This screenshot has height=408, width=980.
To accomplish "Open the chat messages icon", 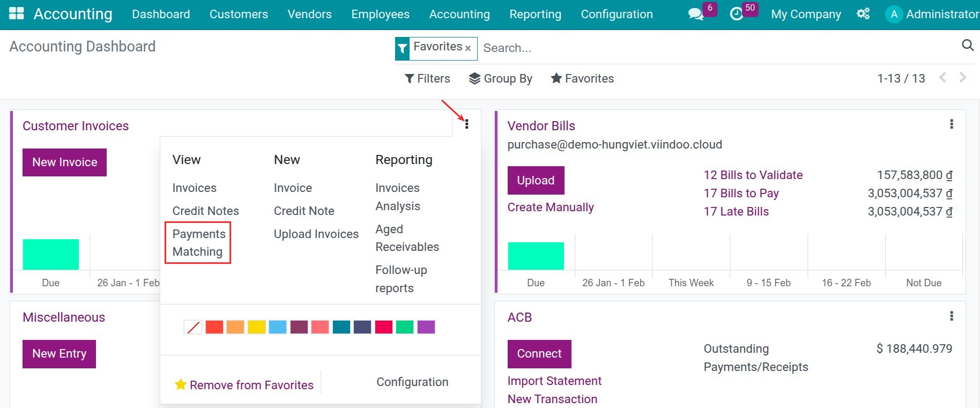I will pyautogui.click(x=695, y=14).
